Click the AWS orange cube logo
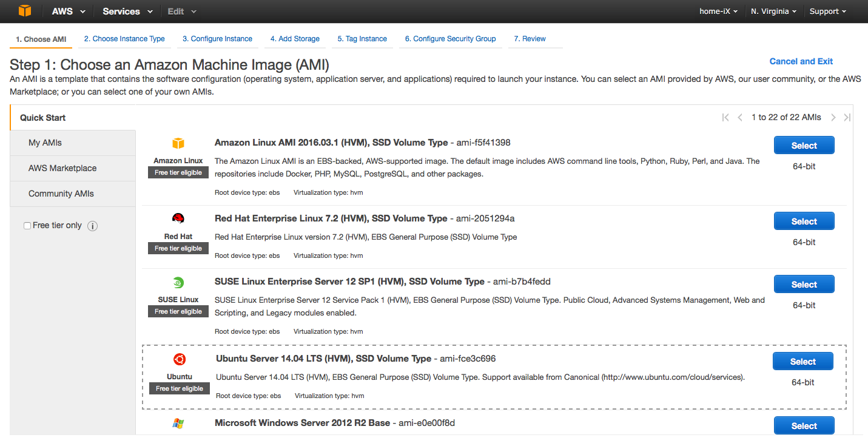868x446 pixels. point(24,11)
